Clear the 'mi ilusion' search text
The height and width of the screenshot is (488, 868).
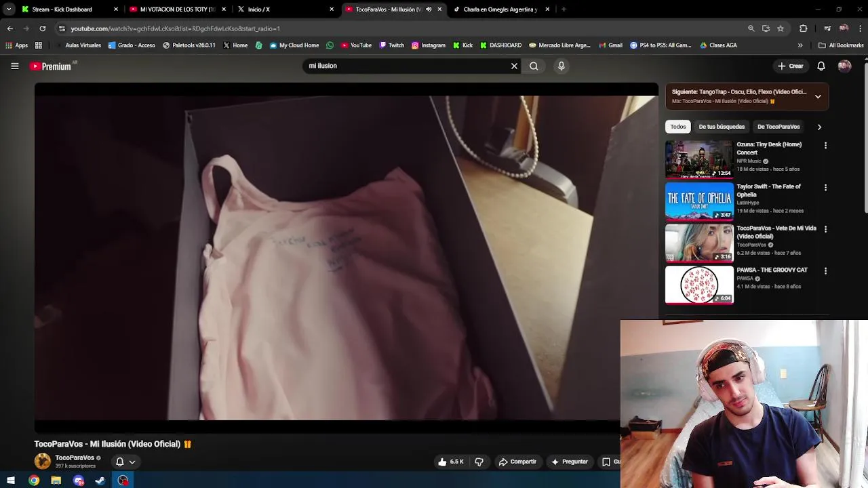(x=514, y=66)
